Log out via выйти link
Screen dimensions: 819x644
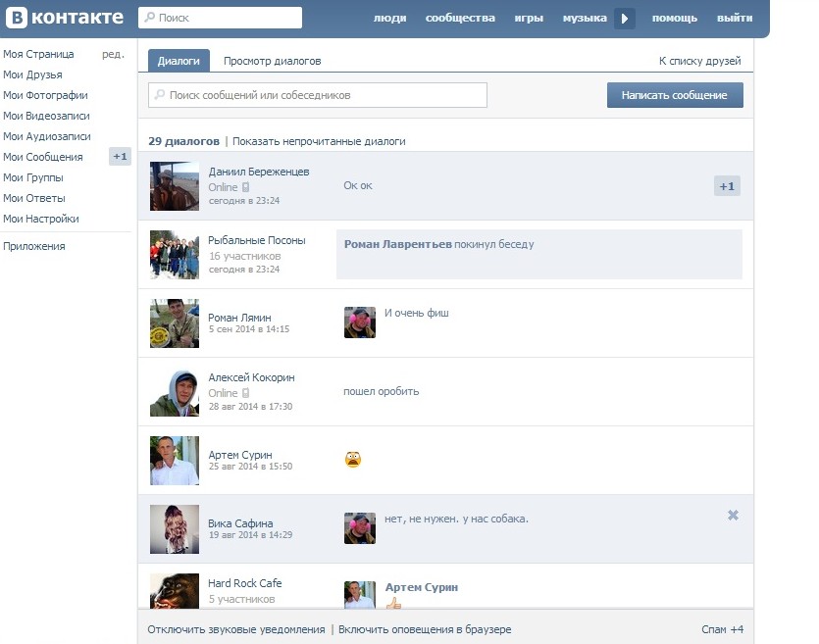(735, 18)
